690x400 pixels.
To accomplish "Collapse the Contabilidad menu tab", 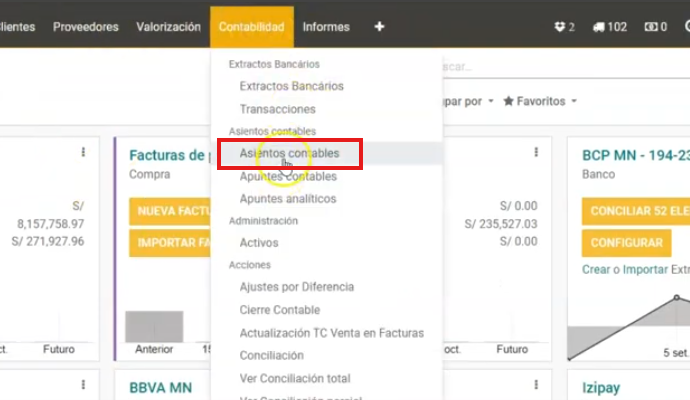I will (x=252, y=27).
